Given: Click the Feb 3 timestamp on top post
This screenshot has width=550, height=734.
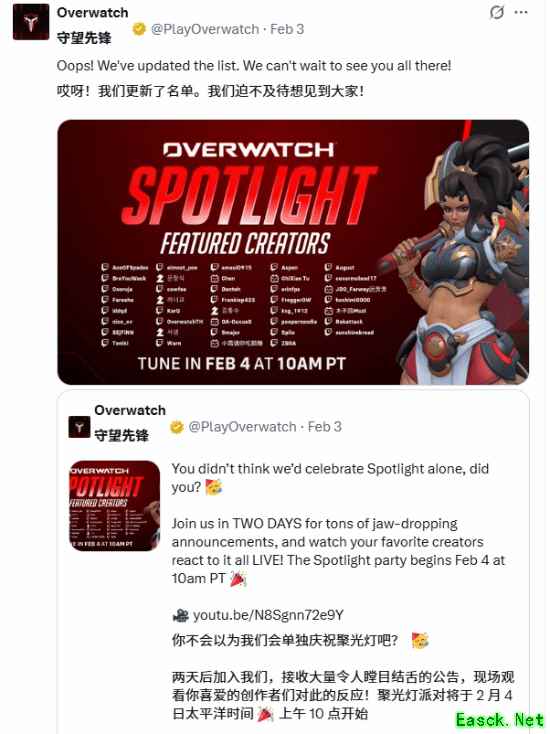Looking at the screenshot, I should click(x=287, y=29).
